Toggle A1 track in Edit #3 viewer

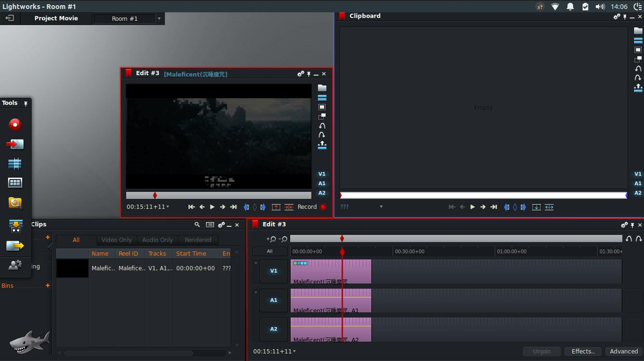coord(322,184)
